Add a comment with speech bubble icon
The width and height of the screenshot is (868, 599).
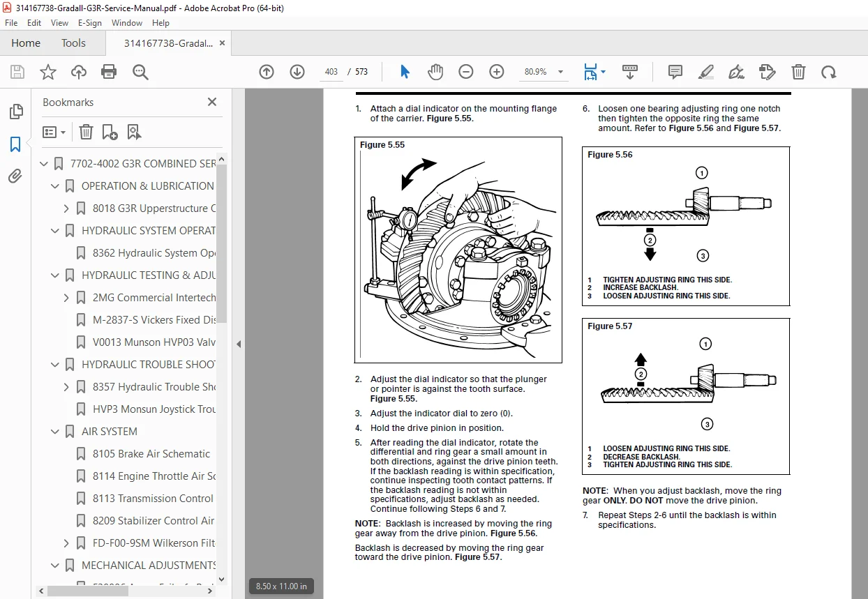pyautogui.click(x=675, y=72)
